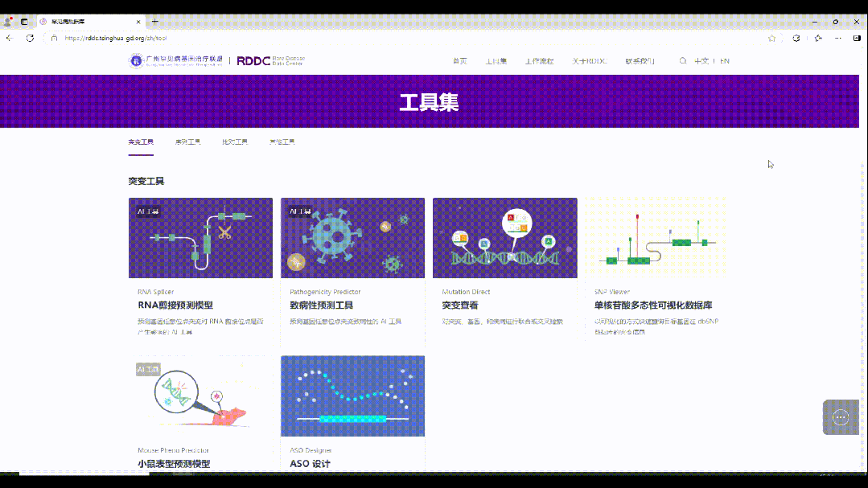The height and width of the screenshot is (488, 868).
Task: Open RNA剪接预测模型 tool link
Action: pyautogui.click(x=175, y=306)
